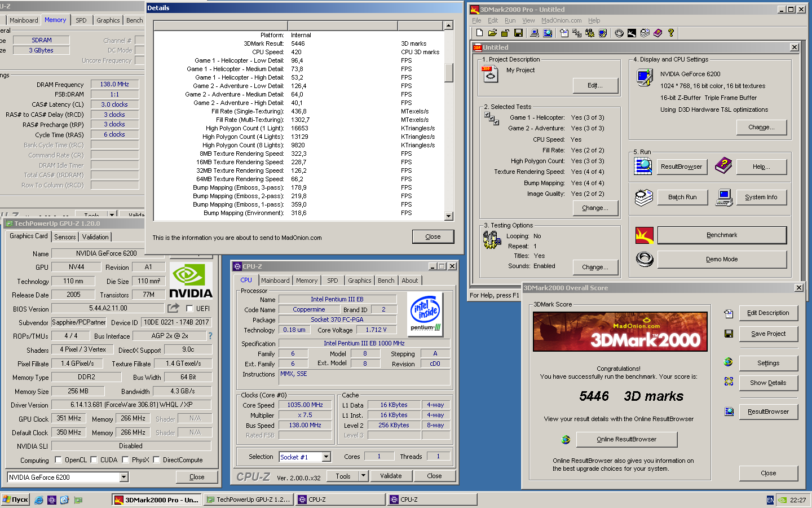The height and width of the screenshot is (508, 812).
Task: Open Start (Пуск) menu button
Action: (x=15, y=500)
